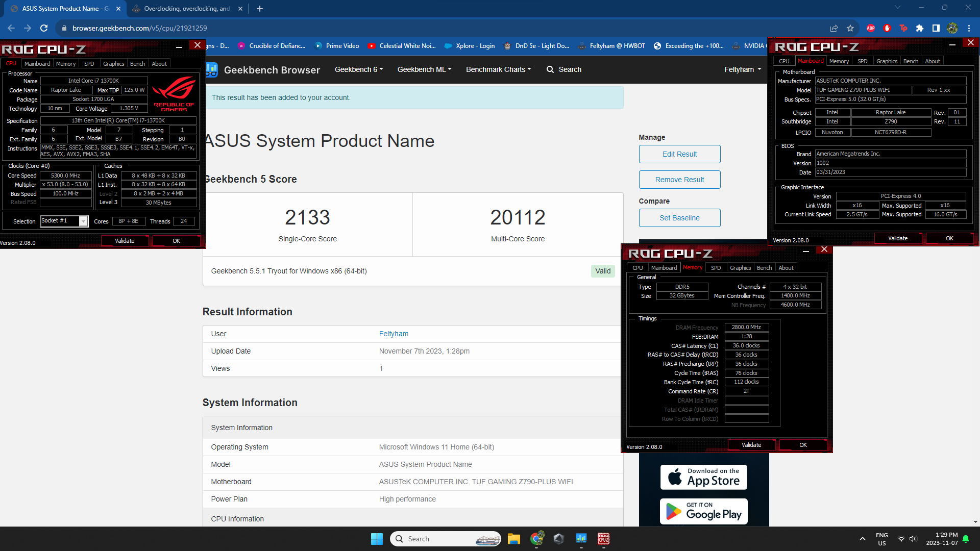The image size is (980, 551).
Task: Click the Windows taskbar Search box
Action: [x=447, y=539]
